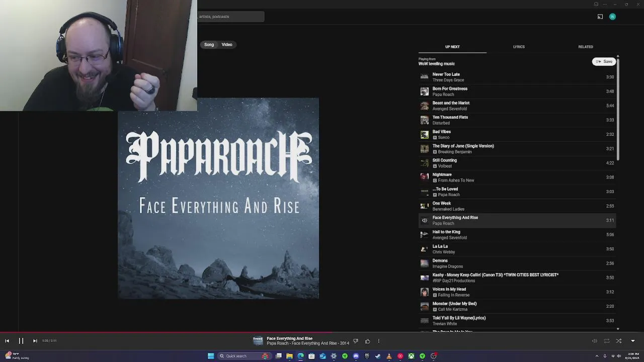Click the search artists, podcasts field
The image size is (644, 362).
(x=231, y=17)
